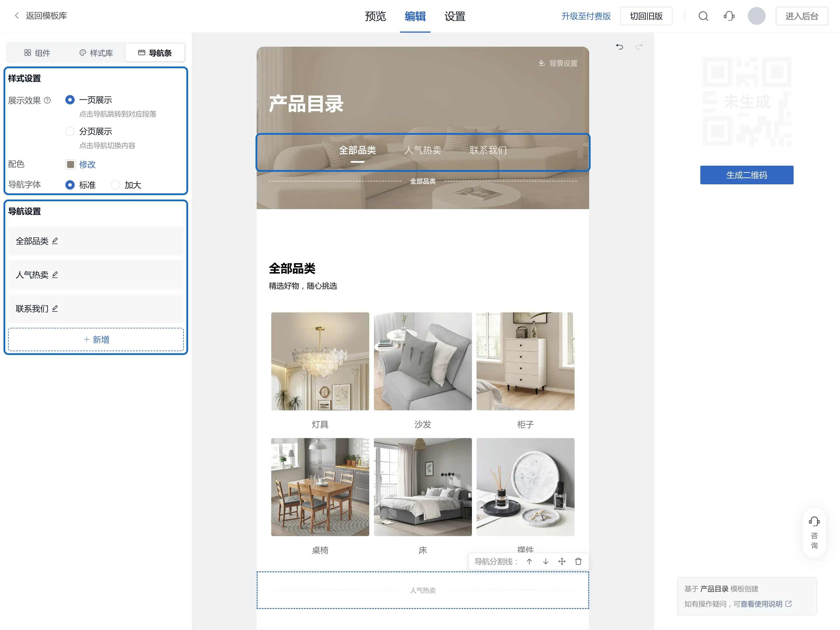Click the undo arrow icon
The width and height of the screenshot is (840, 630).
[619, 47]
